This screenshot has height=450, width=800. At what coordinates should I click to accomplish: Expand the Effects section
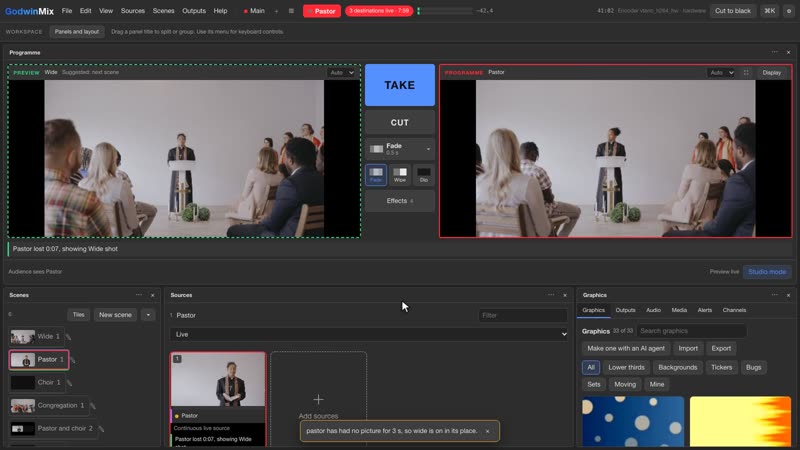[400, 201]
